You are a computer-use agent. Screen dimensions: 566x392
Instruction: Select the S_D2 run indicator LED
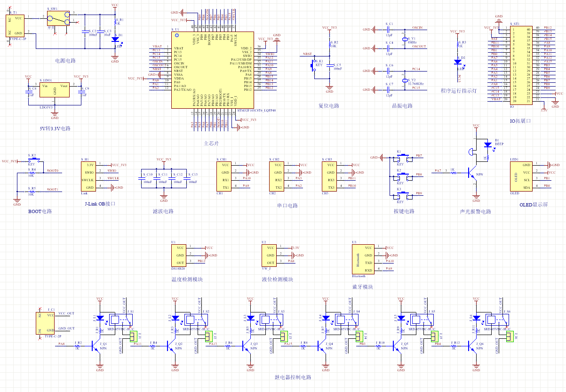click(x=457, y=62)
